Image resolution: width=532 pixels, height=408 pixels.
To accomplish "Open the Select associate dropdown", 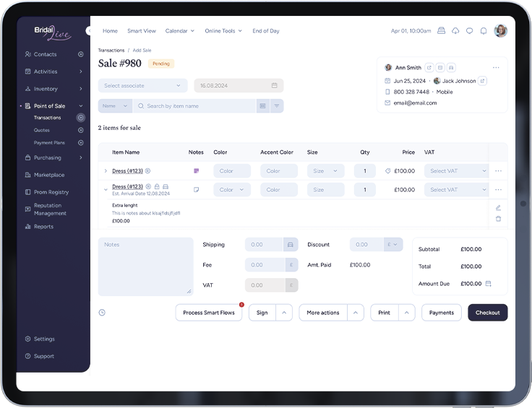I will click(x=143, y=85).
